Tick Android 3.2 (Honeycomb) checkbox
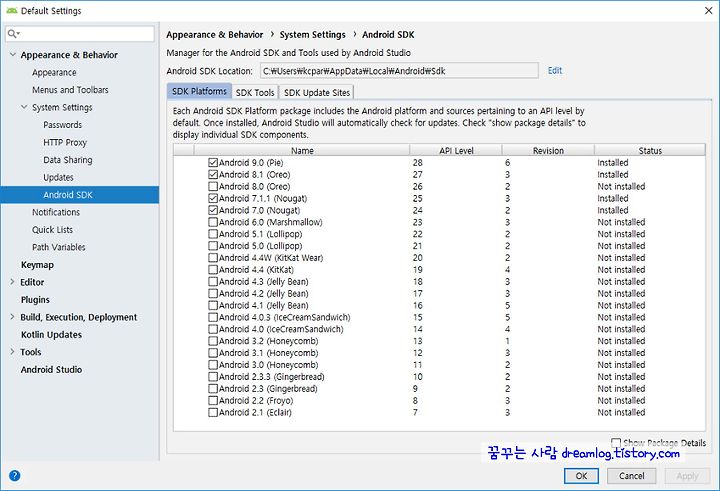Image resolution: width=720 pixels, height=491 pixels. pos(213,341)
